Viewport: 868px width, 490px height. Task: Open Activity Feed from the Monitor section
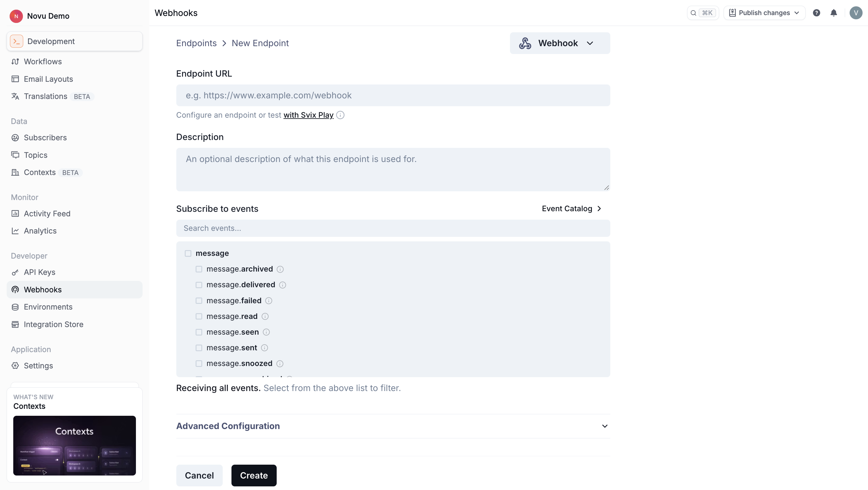47,213
